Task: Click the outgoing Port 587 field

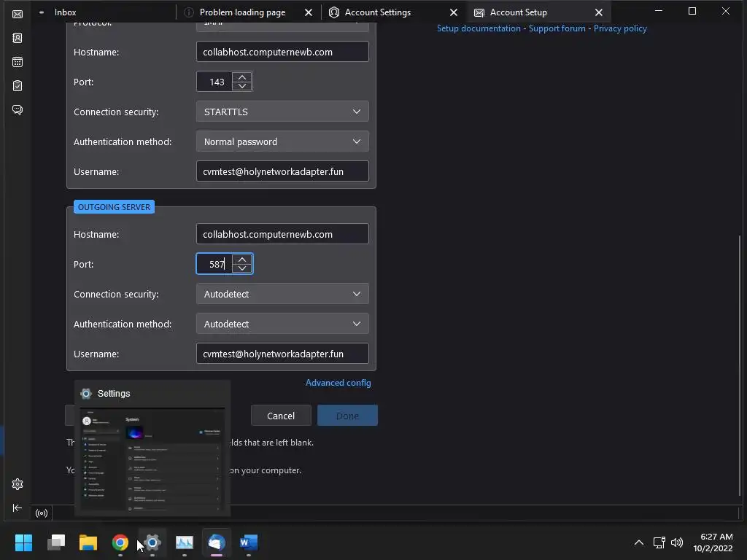Action: [215, 264]
